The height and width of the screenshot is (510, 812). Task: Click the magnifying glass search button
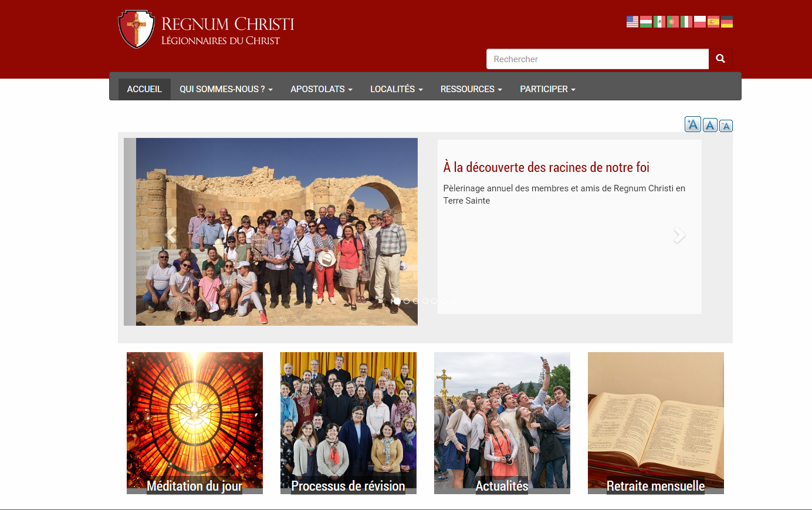tap(720, 59)
